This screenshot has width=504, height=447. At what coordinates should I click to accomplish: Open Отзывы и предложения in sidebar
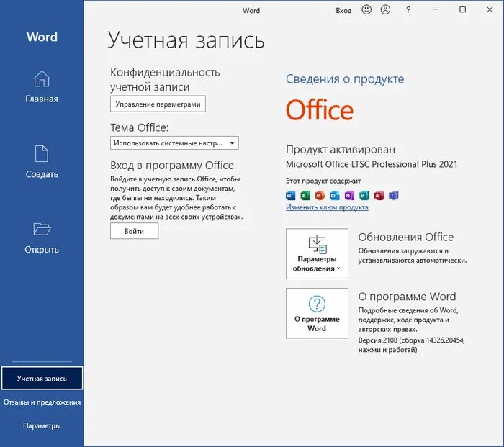(42, 402)
